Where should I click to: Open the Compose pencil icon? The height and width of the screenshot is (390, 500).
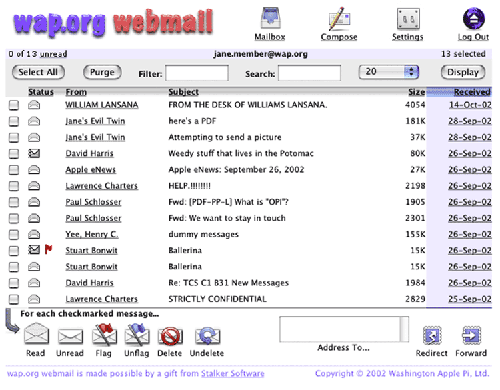click(x=339, y=19)
